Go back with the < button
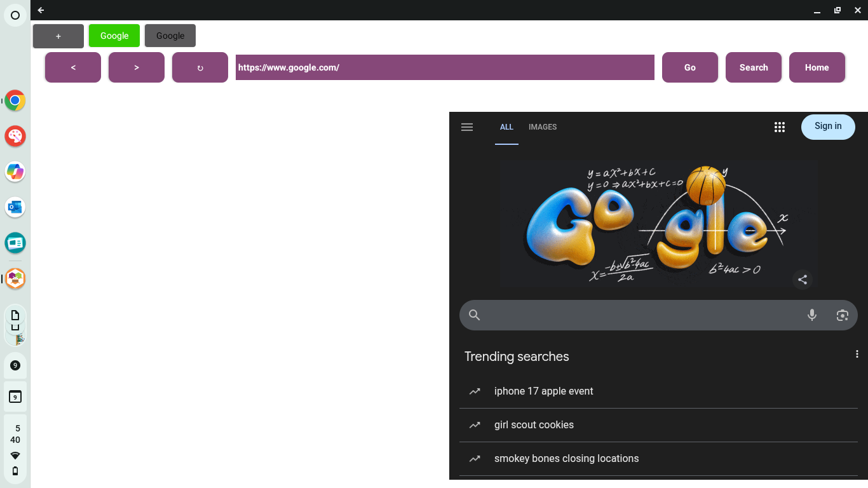The image size is (868, 488). coord(73,67)
